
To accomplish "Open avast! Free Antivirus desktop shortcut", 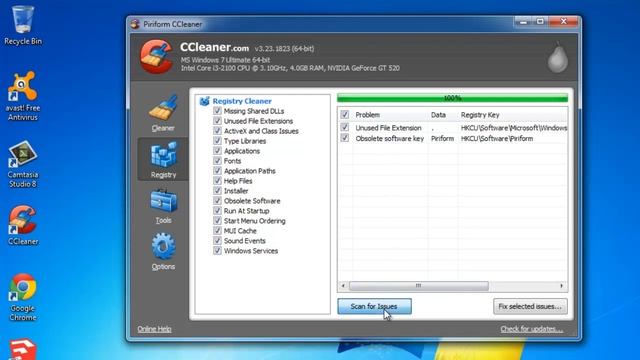I will 23,96.
